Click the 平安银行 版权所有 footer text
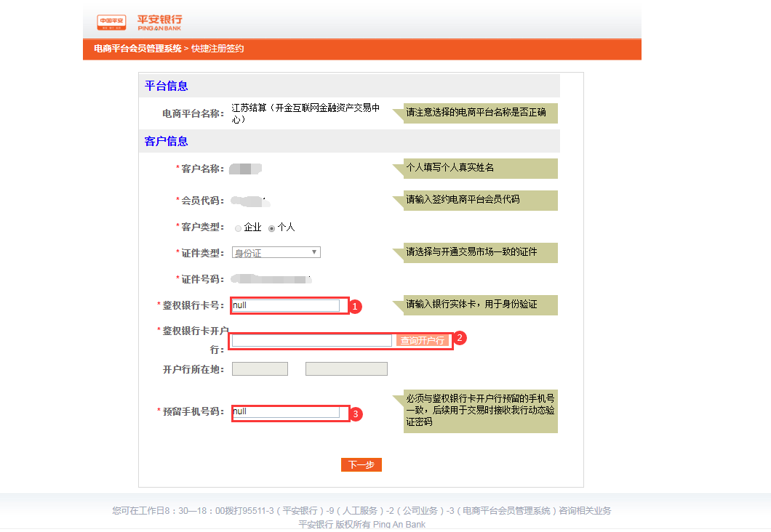This screenshot has width=771, height=532. click(x=362, y=525)
